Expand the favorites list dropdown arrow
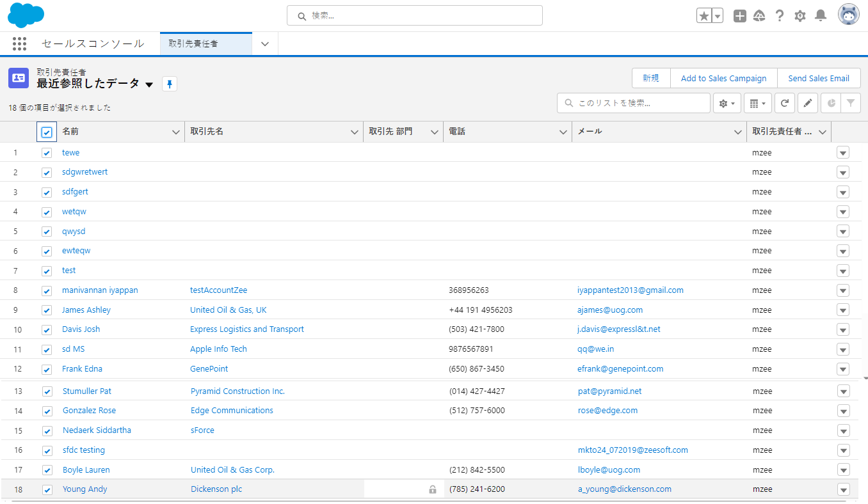868x504 pixels. tap(718, 16)
